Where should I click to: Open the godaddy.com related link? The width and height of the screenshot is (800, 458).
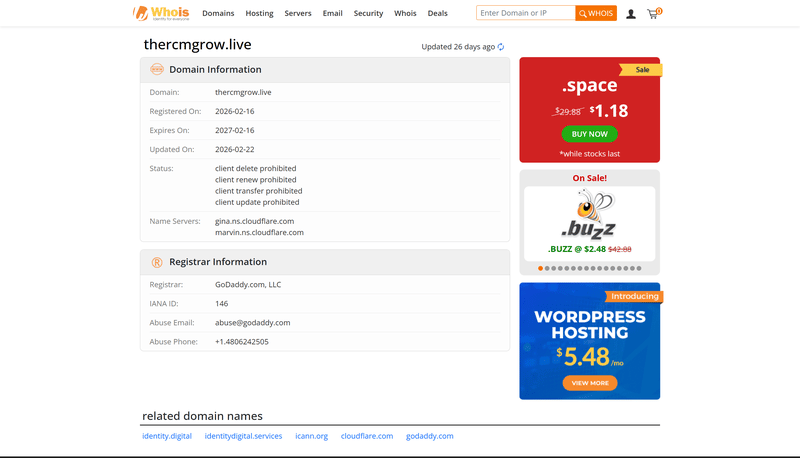pos(430,436)
